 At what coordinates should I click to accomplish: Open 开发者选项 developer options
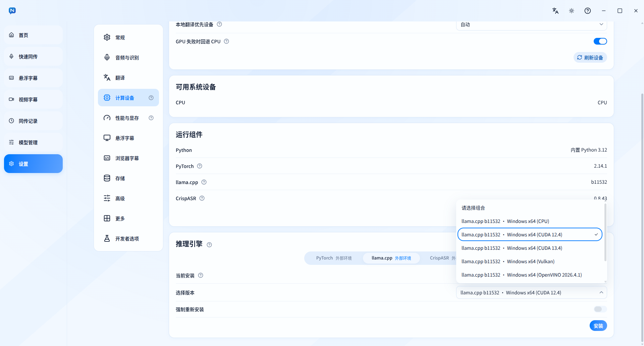coord(128,239)
